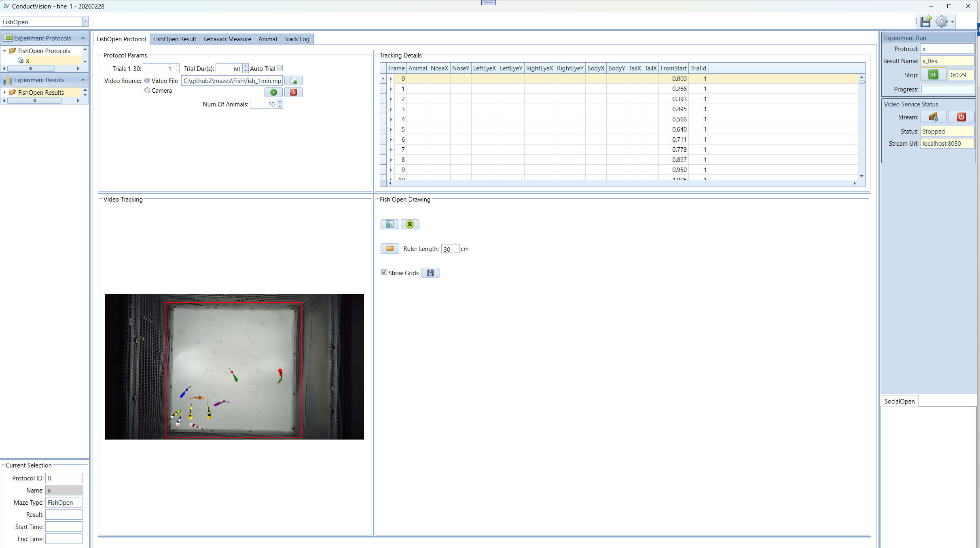
Task: Open the FishOpen maze type dropdown
Action: pos(85,22)
